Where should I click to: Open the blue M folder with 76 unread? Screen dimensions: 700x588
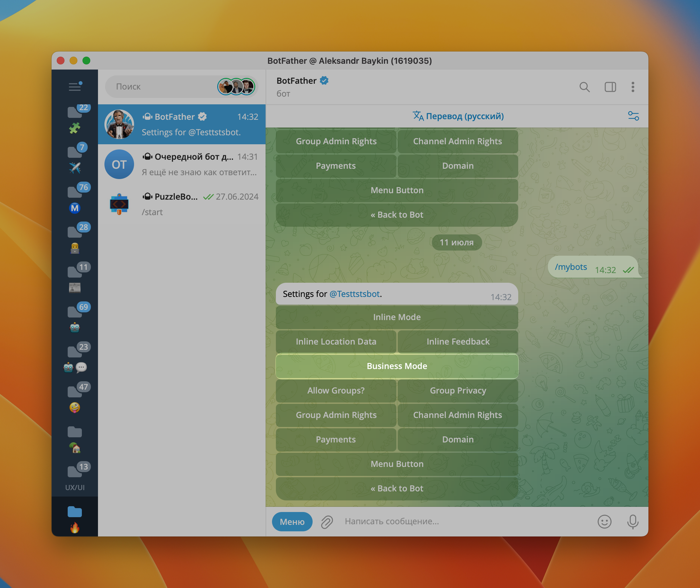tap(75, 199)
